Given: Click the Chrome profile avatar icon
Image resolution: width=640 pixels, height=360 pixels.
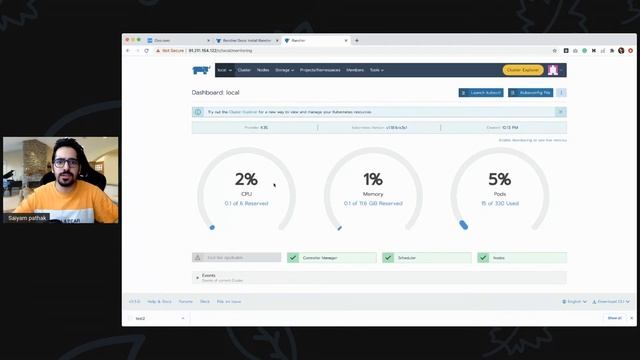Looking at the screenshot, I should 621,51.
